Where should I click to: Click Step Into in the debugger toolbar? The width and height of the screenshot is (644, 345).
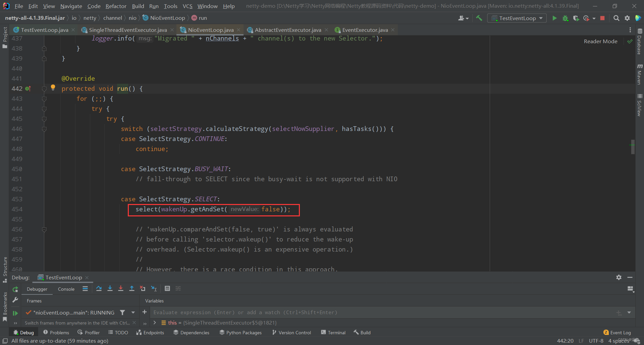pos(110,288)
